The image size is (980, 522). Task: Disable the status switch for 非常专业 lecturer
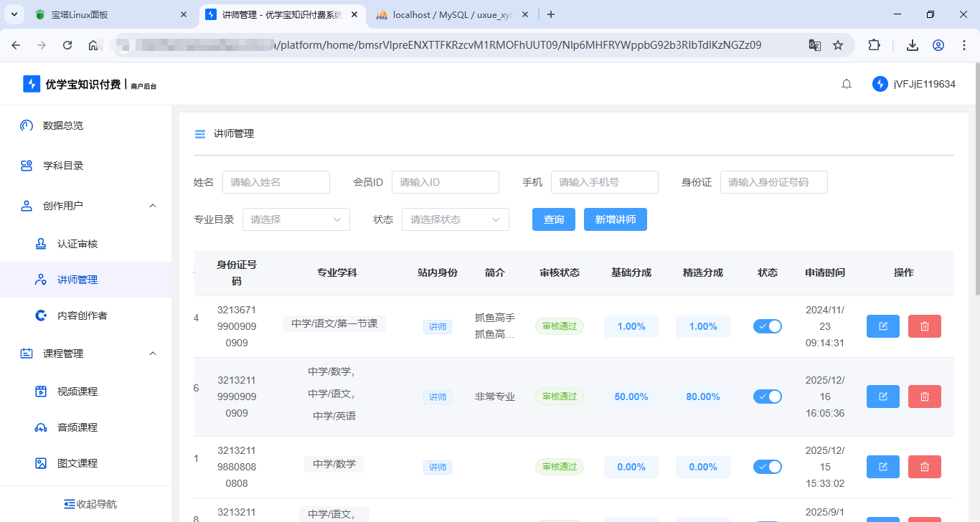[x=767, y=397]
